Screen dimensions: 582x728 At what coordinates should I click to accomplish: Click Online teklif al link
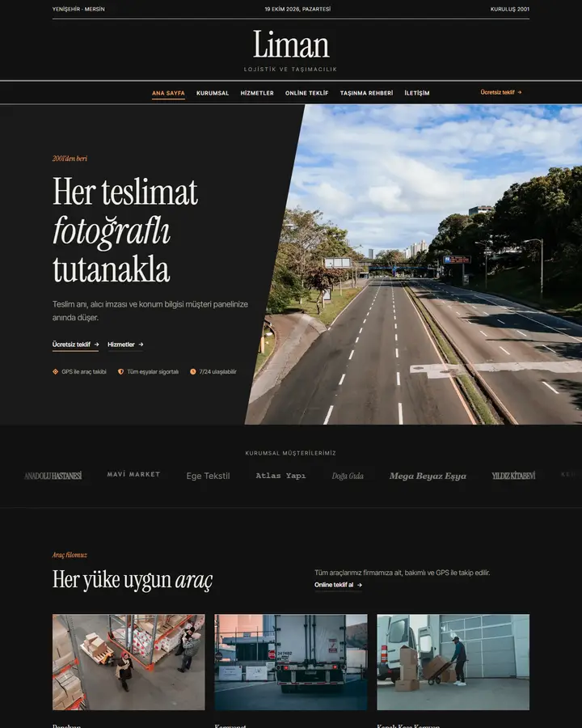[338, 585]
